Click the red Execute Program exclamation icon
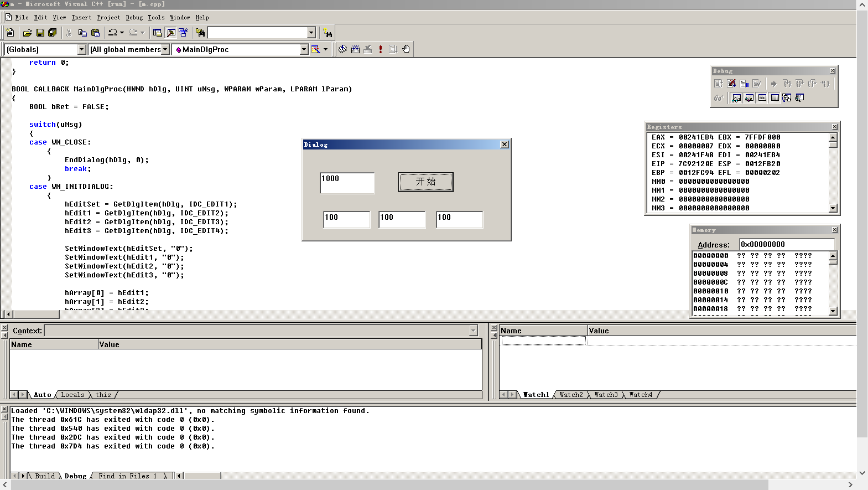The image size is (868, 490). point(381,49)
